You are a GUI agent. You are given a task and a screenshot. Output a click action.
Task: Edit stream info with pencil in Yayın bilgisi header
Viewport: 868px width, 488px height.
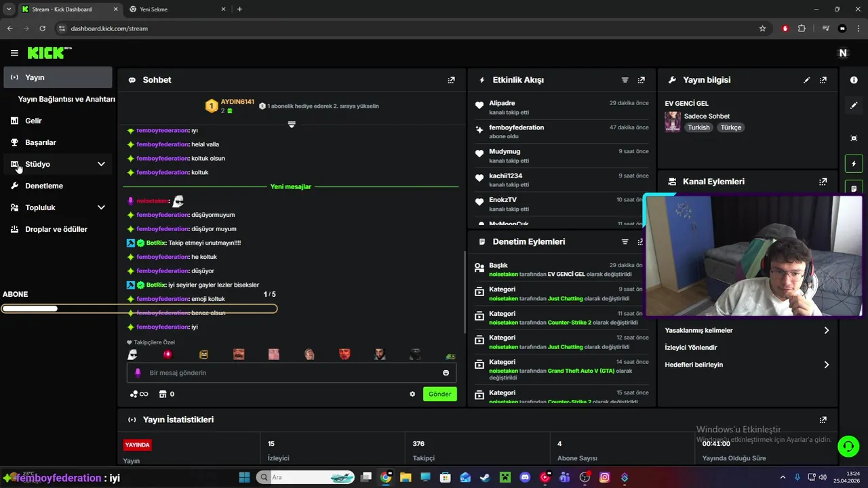click(x=807, y=80)
